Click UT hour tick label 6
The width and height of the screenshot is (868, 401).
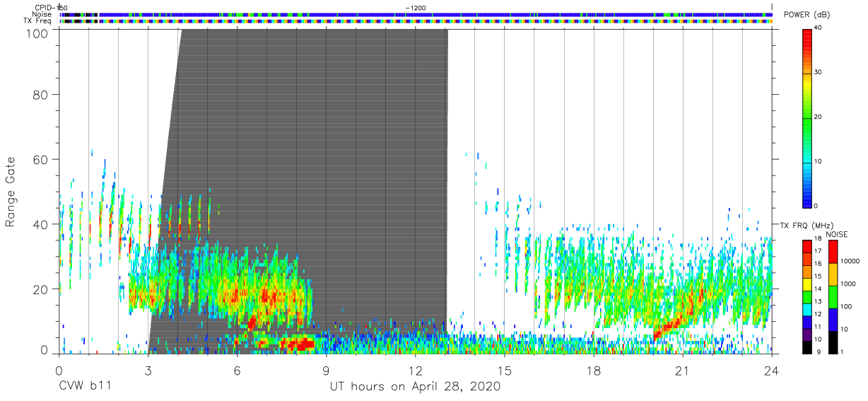coord(237,371)
